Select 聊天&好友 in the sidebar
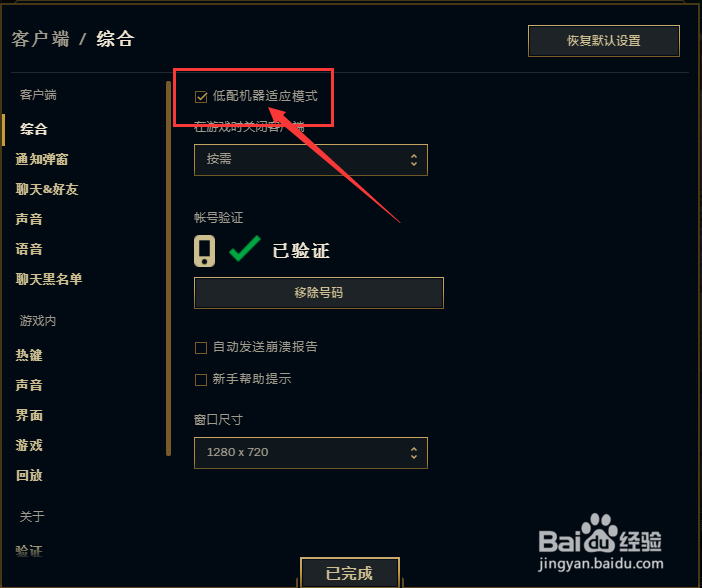The width and height of the screenshot is (702, 588). coord(47,189)
